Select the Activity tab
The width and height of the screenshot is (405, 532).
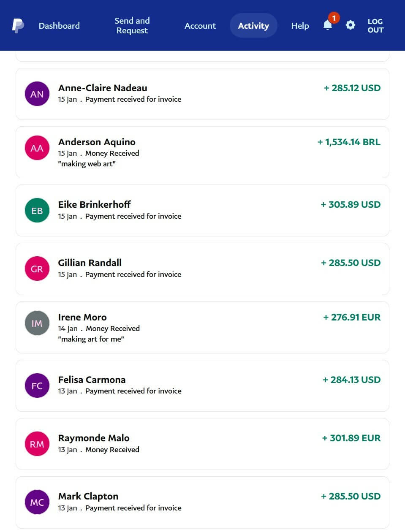tap(253, 26)
